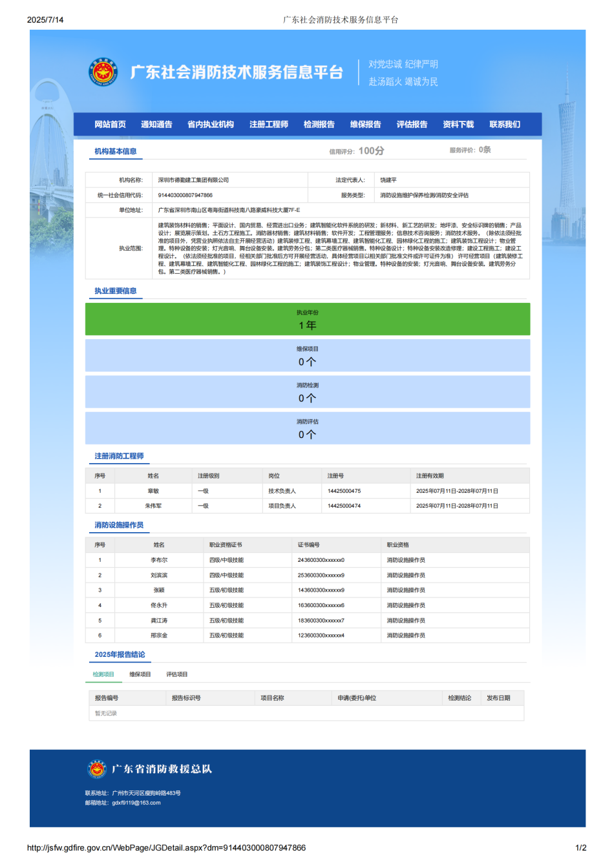Click the 消防评估 0个 panel
This screenshot has height=868, width=614.
308,428
